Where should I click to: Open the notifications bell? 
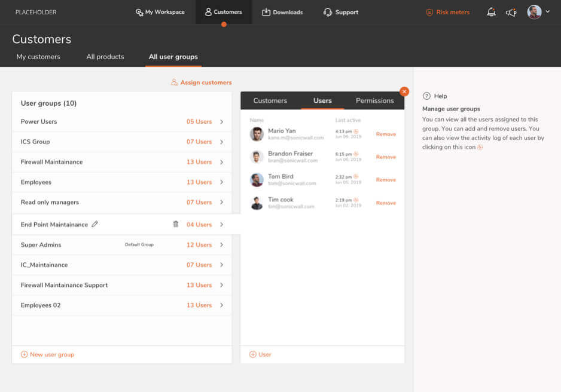pos(491,12)
